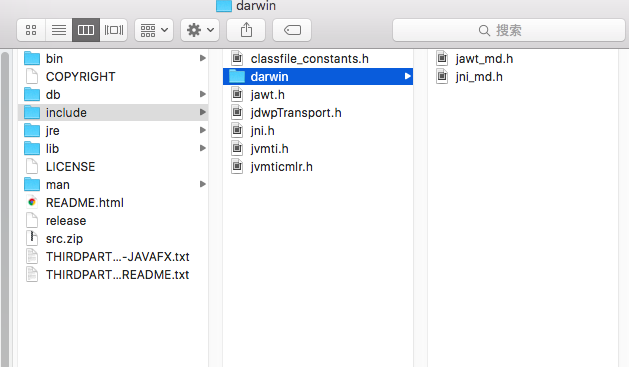Select jni_md.h file name
Viewport: 629px width, 367px height.
click(x=479, y=77)
